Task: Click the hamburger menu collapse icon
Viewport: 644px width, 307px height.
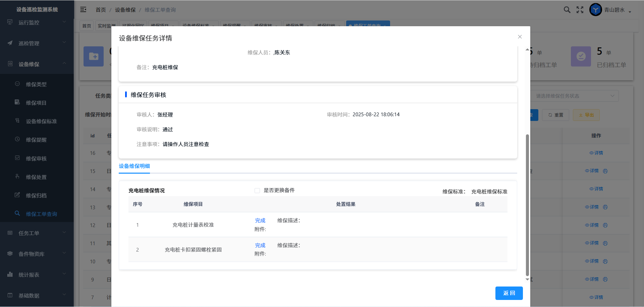Action: pos(83,10)
